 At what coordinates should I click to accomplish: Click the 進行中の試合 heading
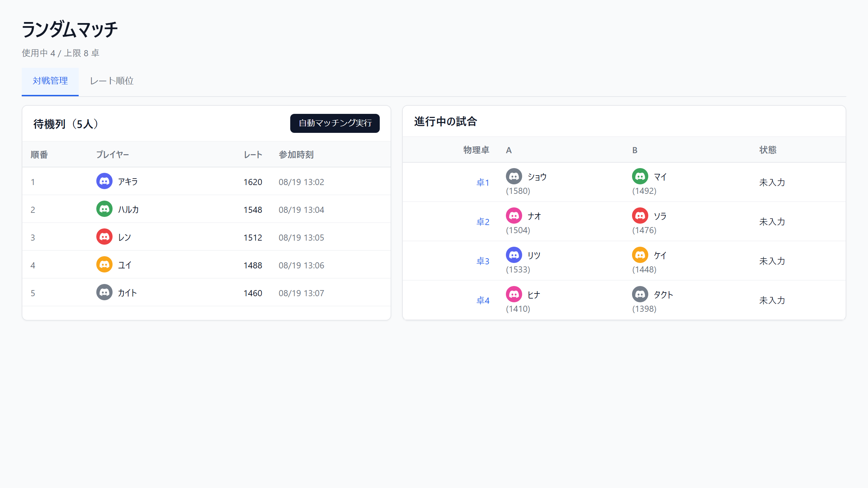click(446, 122)
